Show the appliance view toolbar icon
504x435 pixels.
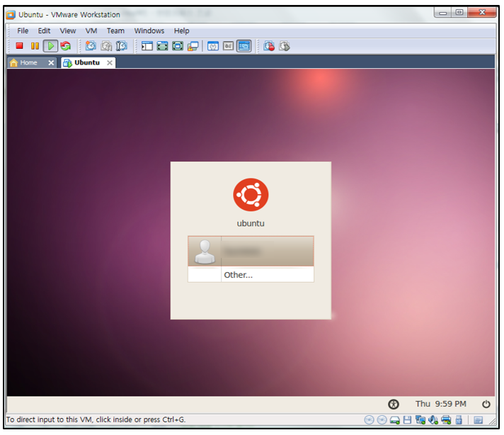[x=228, y=46]
